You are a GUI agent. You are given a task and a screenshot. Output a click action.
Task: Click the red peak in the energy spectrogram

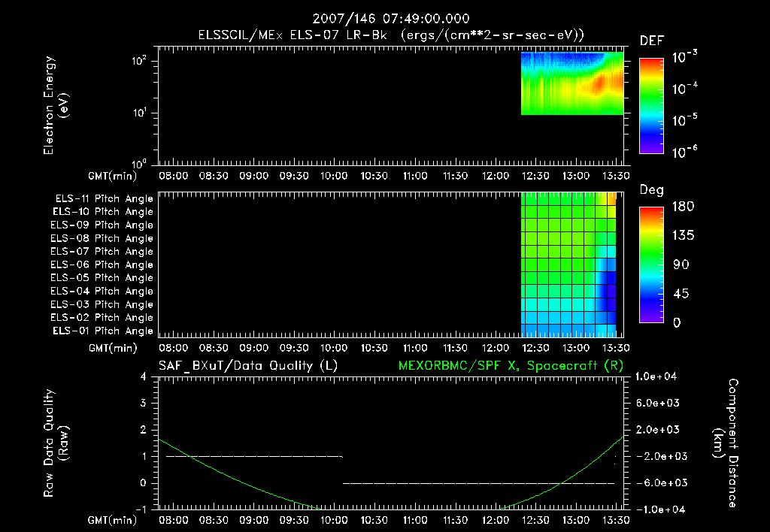click(599, 84)
